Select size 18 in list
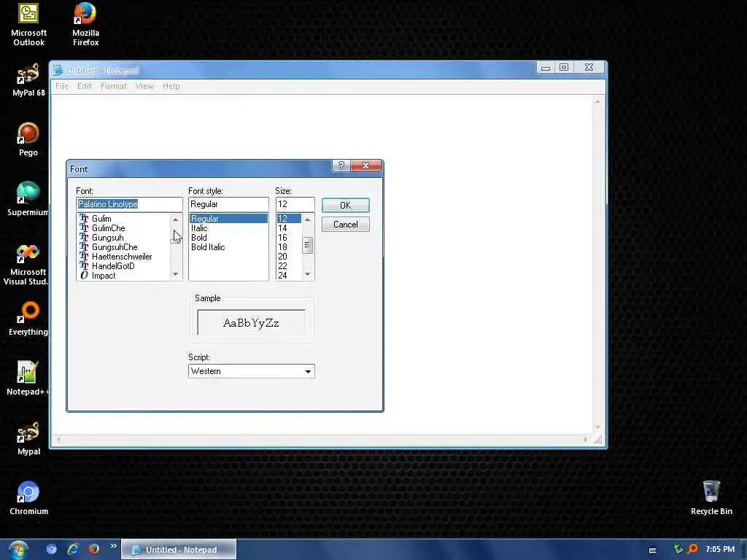 289,247
